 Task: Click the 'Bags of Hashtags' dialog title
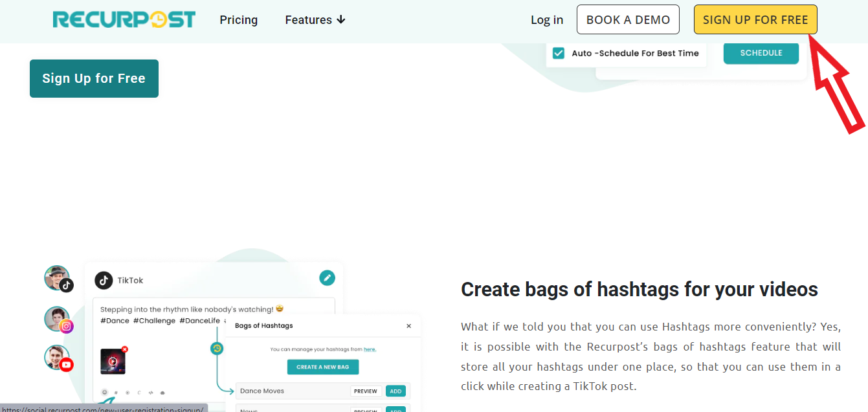coord(263,325)
